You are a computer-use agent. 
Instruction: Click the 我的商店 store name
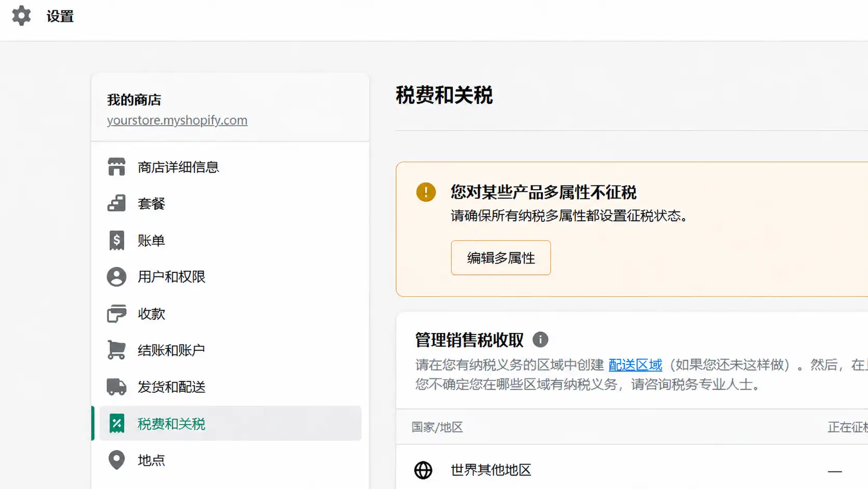[134, 99]
